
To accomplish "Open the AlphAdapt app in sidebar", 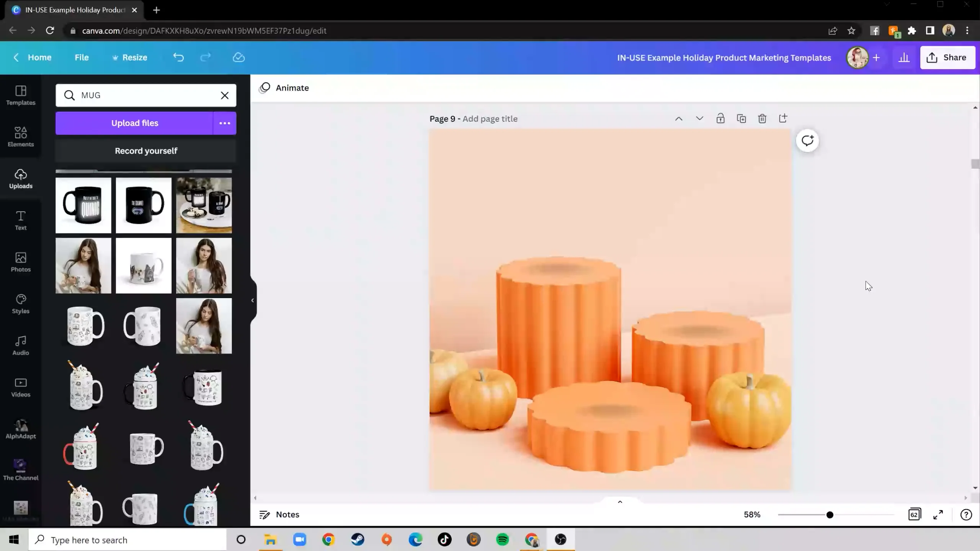I will pyautogui.click(x=21, y=429).
